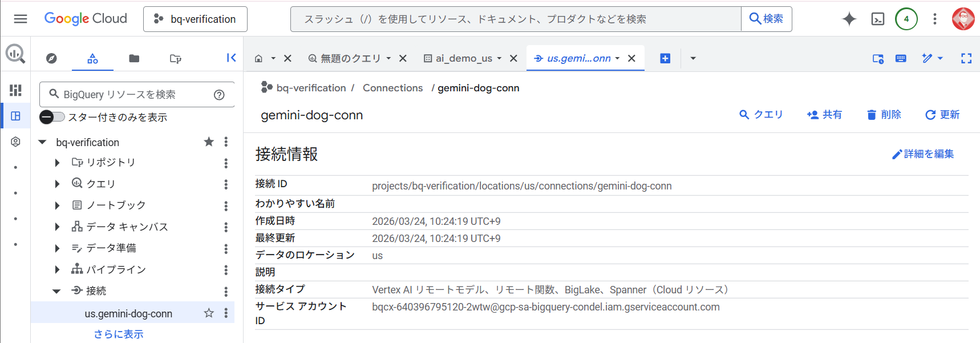Open dropdown arrow on us.gemi...onn tab

pyautogui.click(x=617, y=58)
